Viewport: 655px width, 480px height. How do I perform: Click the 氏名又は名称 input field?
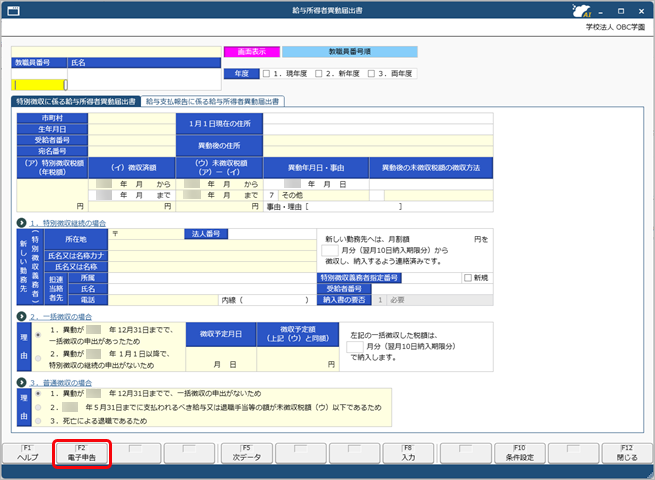pos(212,267)
